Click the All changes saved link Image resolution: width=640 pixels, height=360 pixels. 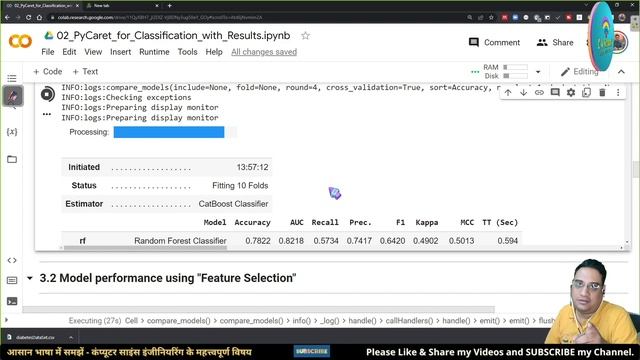[264, 52]
